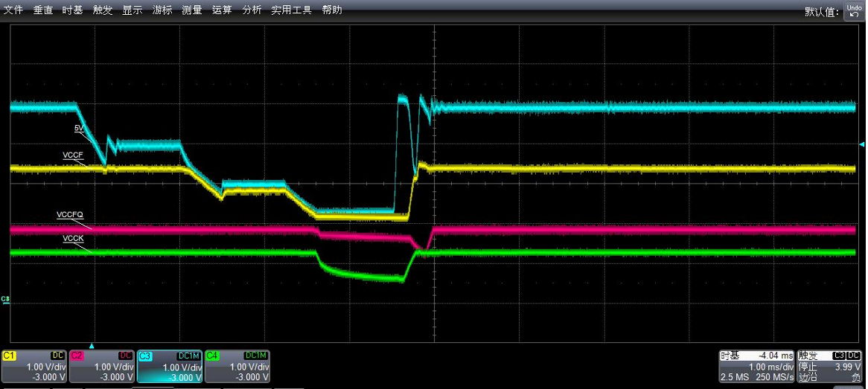This screenshot has height=389, width=868.
Task: Open the C2 channel descriptor box
Action: coord(102,366)
